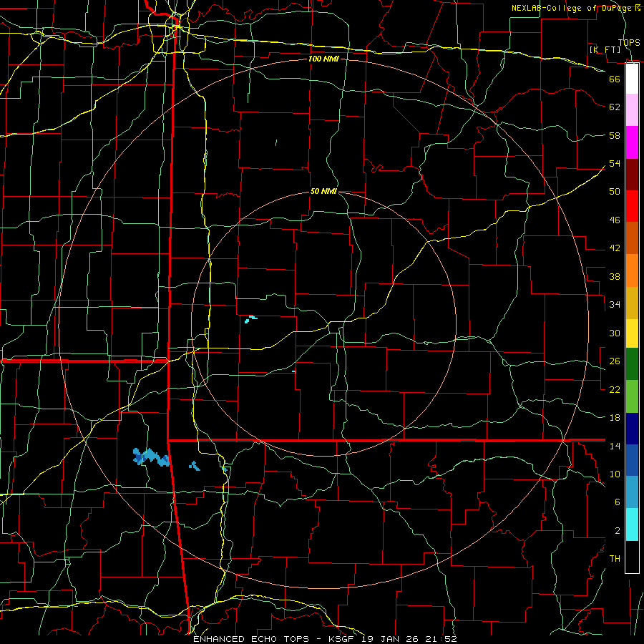The width and height of the screenshot is (644, 644).
Task: Click the legend value 58
Action: click(615, 135)
